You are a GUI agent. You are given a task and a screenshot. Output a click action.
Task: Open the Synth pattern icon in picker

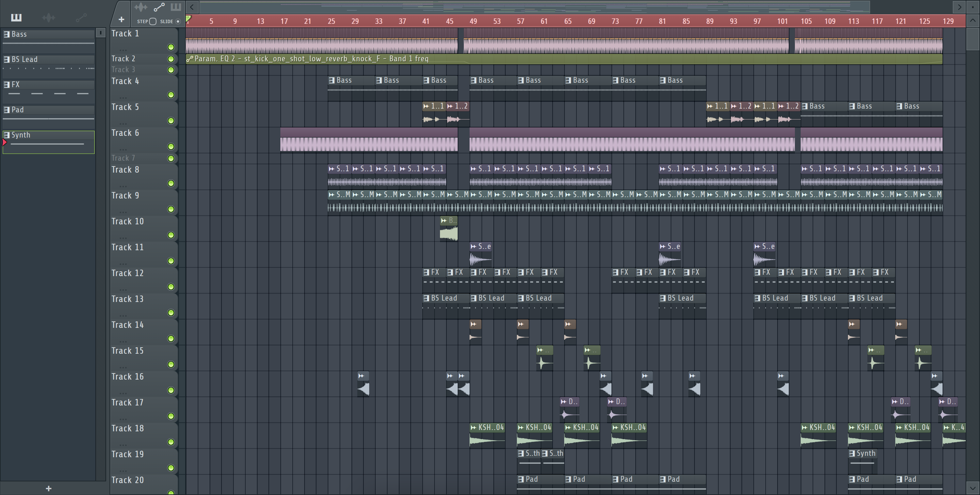coord(6,135)
